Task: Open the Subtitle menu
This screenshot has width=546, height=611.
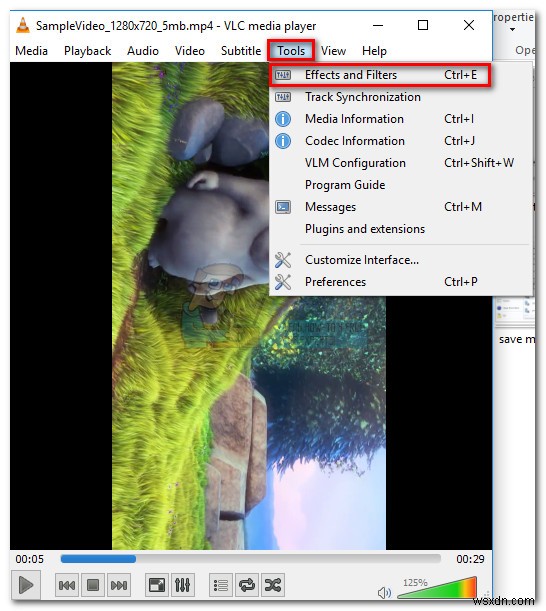Action: [x=241, y=51]
